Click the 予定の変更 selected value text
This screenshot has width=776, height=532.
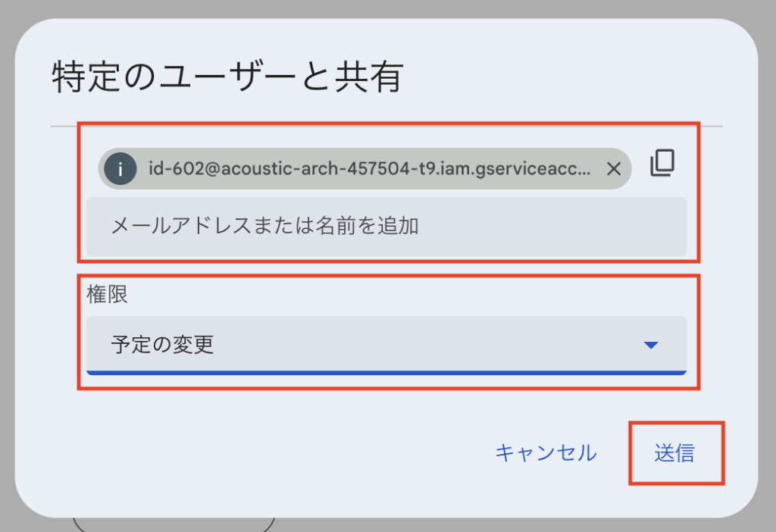[162, 345]
